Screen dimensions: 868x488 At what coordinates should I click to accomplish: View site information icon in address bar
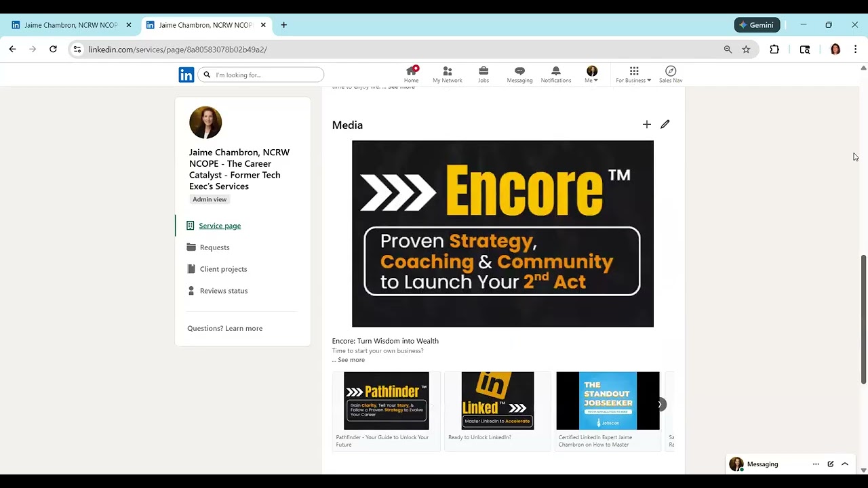pos(77,49)
